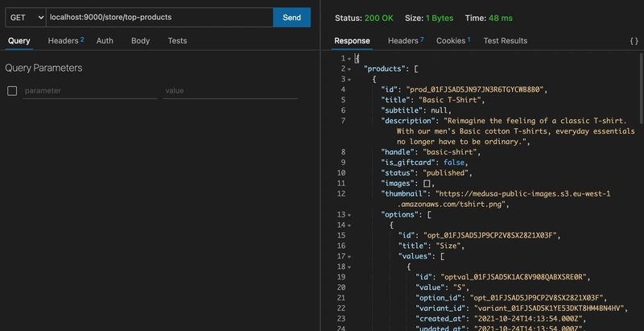View the Cookies tab
This screenshot has height=331, width=644.
click(452, 40)
